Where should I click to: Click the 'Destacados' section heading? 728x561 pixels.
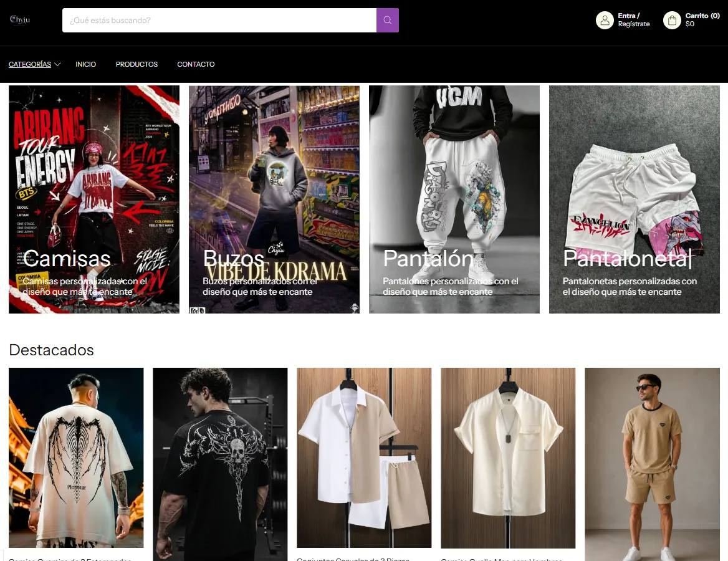click(x=52, y=350)
